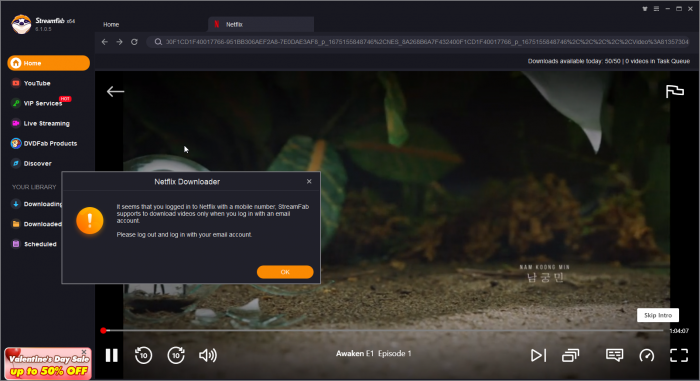Click the video progress bar
This screenshot has height=381, width=700.
pos(383,331)
